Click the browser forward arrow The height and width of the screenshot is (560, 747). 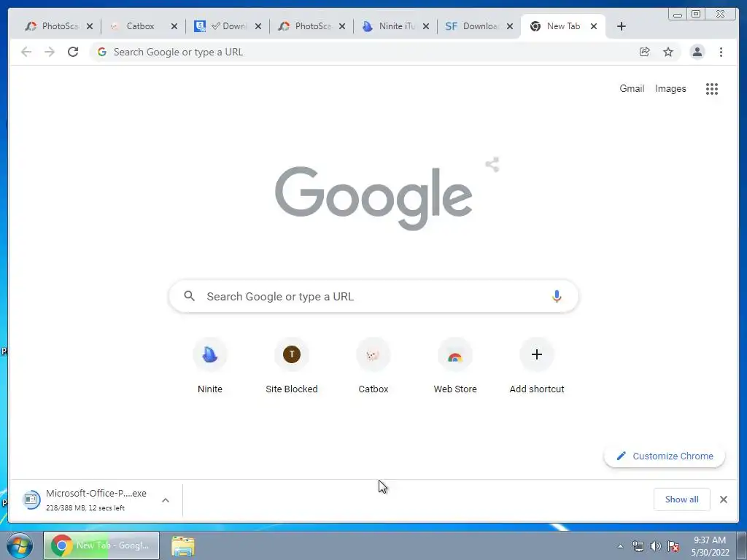click(50, 52)
